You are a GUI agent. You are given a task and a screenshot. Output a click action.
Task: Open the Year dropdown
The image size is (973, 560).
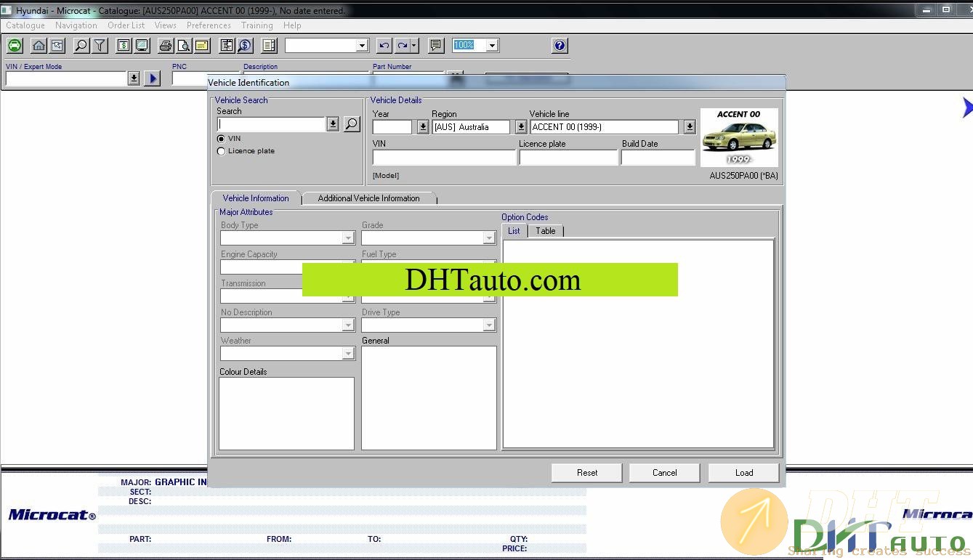click(423, 127)
